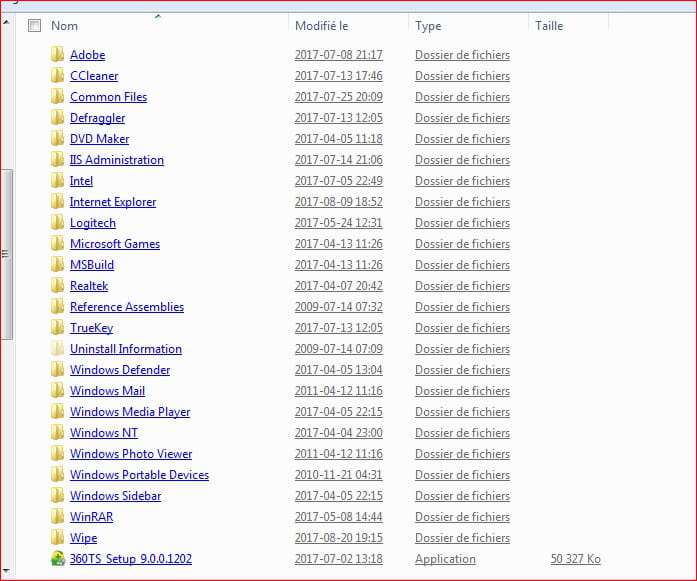Click the Windows NT folder icon
The image size is (697, 581).
click(57, 433)
